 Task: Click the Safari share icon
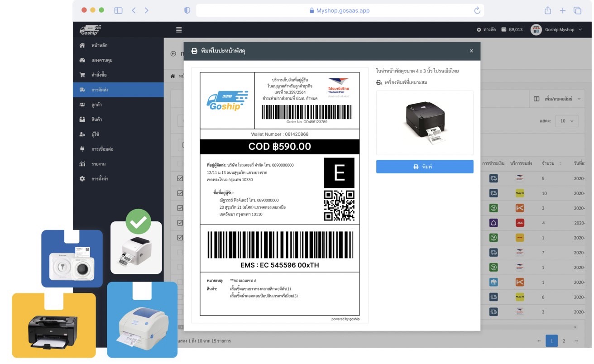pyautogui.click(x=548, y=10)
